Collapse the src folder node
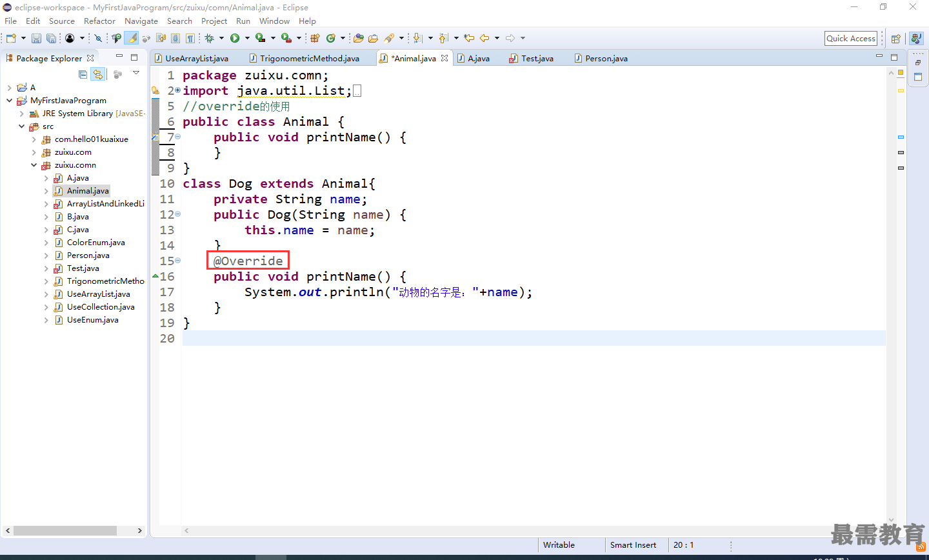Viewport: 929px width, 560px height. pos(21,126)
